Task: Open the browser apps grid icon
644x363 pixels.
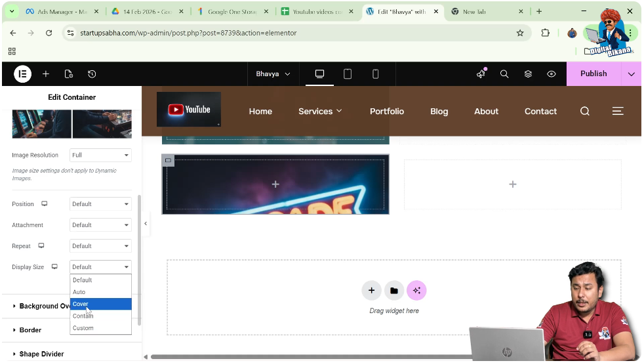Action: point(12,51)
